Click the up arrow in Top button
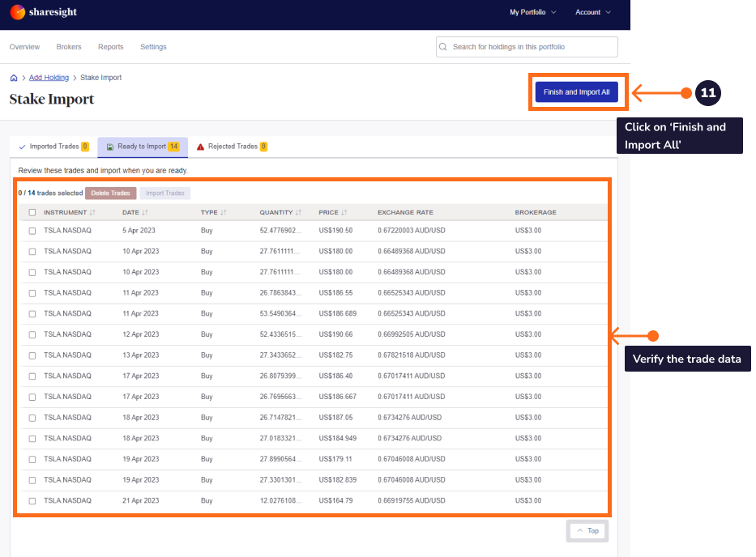 [x=580, y=530]
